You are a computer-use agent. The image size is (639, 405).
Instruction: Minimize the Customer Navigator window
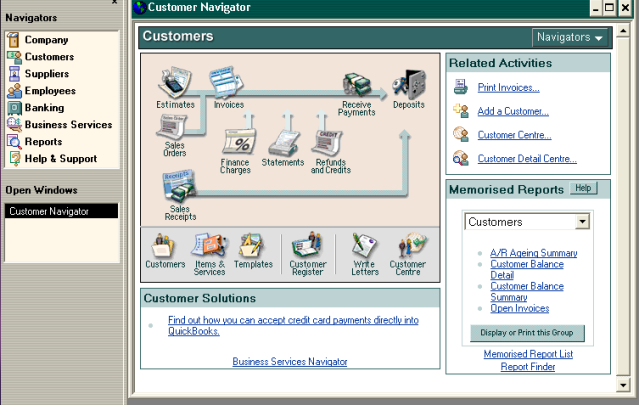pyautogui.click(x=596, y=8)
